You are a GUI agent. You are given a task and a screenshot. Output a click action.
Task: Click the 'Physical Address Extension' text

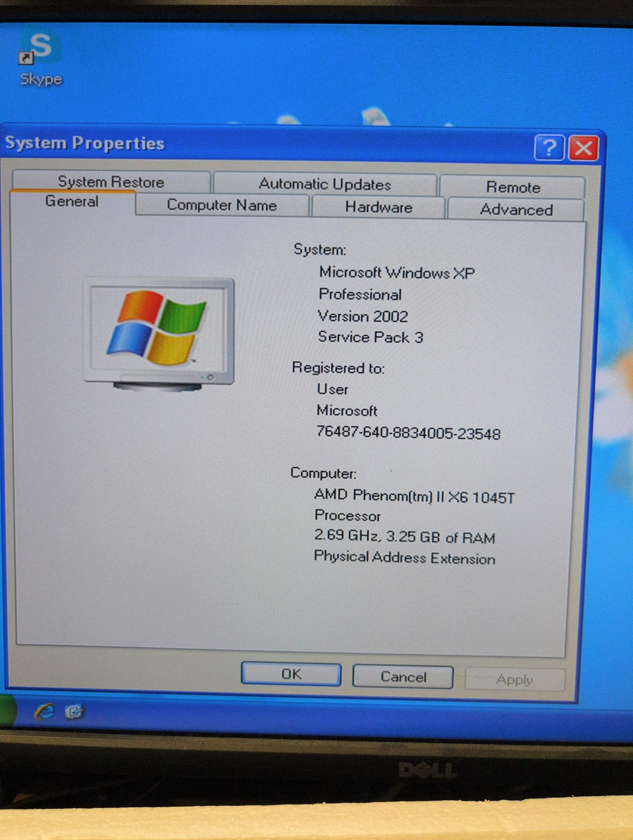point(405,557)
